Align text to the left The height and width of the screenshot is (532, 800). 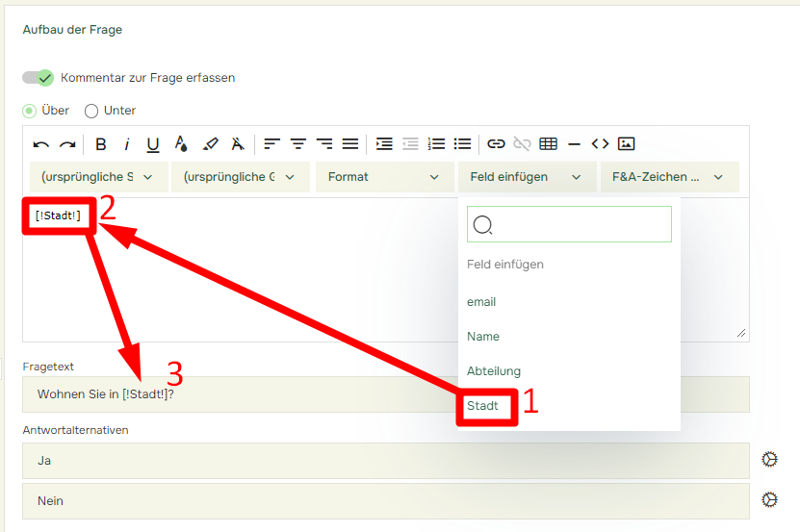tap(271, 144)
